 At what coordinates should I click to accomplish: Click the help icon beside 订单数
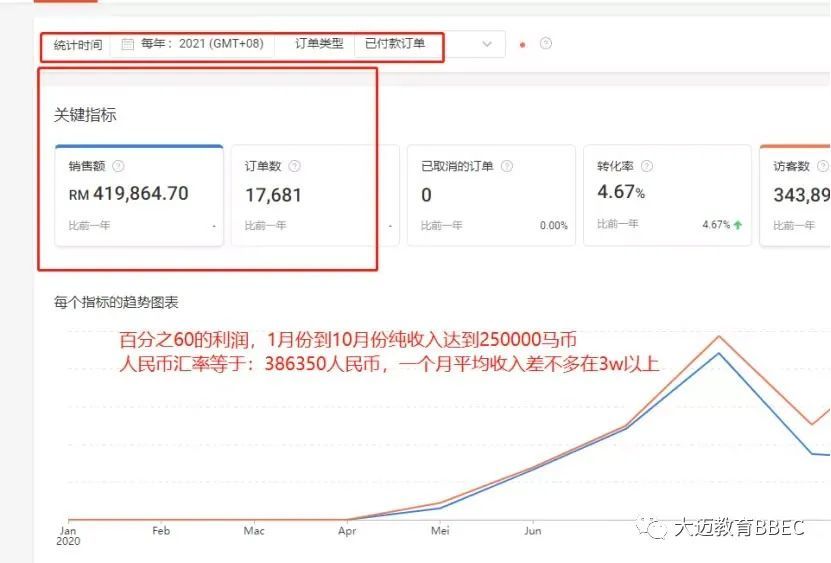[294, 166]
